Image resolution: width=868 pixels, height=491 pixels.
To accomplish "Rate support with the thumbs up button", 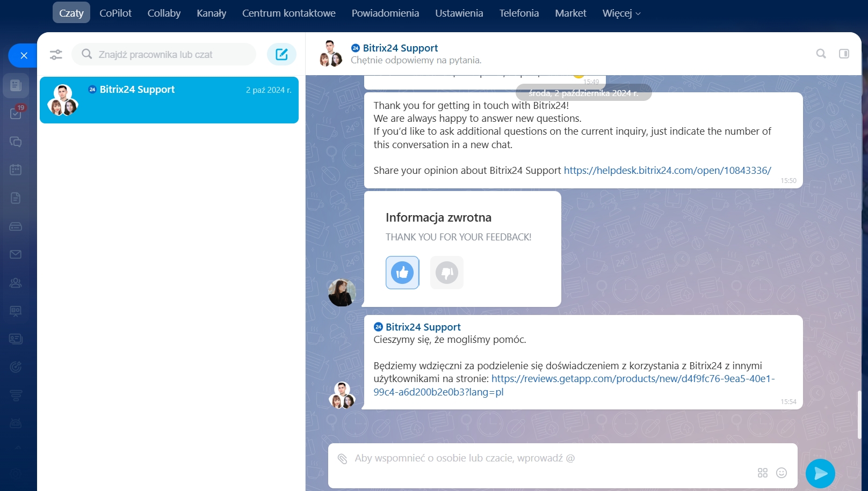I will [402, 273].
